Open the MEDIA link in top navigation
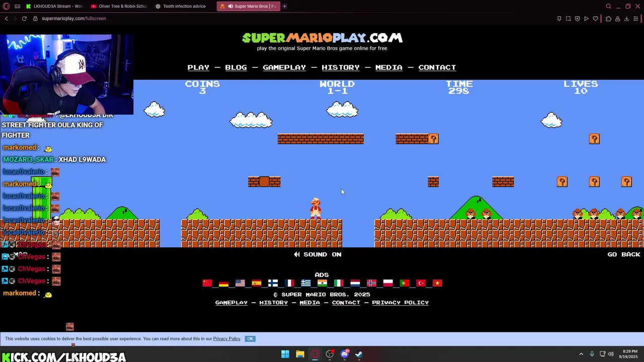Image resolution: width=644 pixels, height=362 pixels. 389,67
